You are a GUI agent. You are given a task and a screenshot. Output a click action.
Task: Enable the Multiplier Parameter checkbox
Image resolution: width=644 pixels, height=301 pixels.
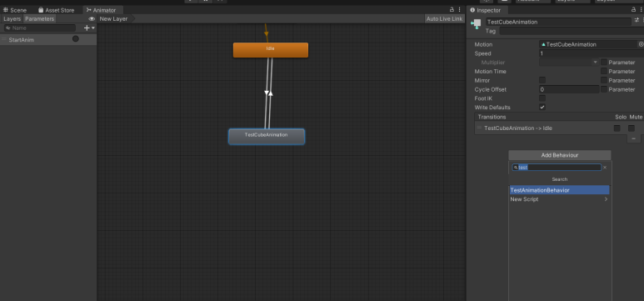(x=604, y=62)
